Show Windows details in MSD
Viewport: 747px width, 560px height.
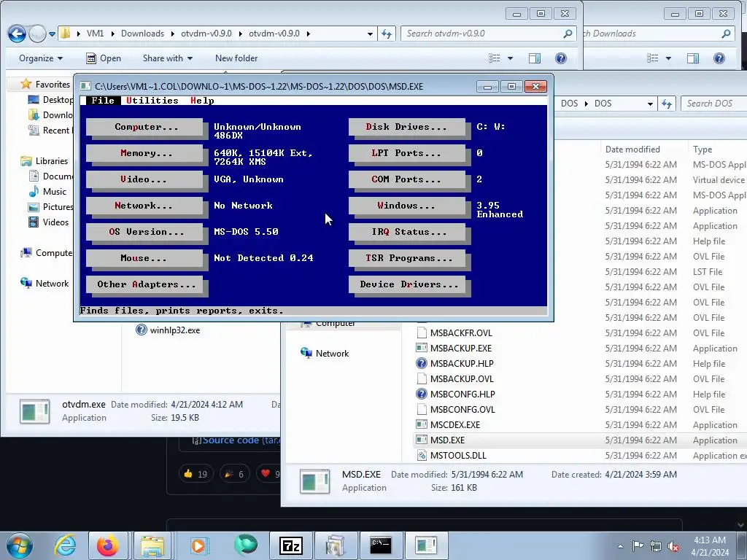pyautogui.click(x=409, y=206)
